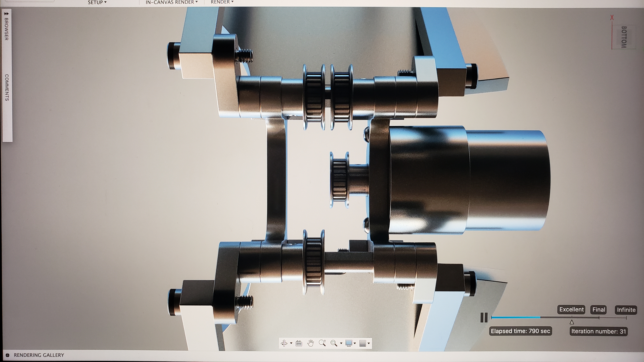The image size is (644, 362).
Task: Open the Grid and Snaps dropdown arrow
Action: [369, 343]
